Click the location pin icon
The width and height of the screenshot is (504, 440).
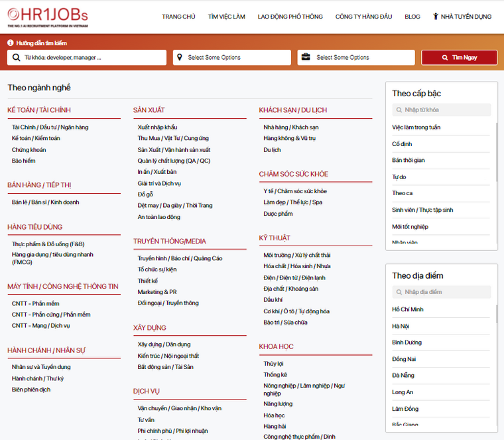coord(179,58)
